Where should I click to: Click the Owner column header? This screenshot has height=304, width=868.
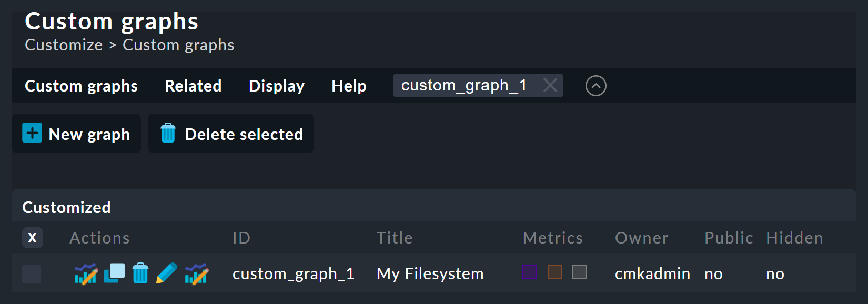642,238
